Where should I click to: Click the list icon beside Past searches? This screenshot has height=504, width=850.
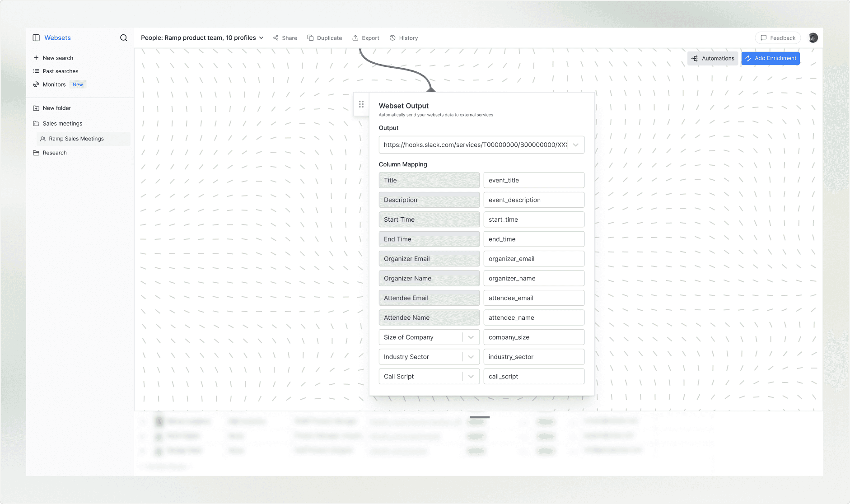coord(36,71)
